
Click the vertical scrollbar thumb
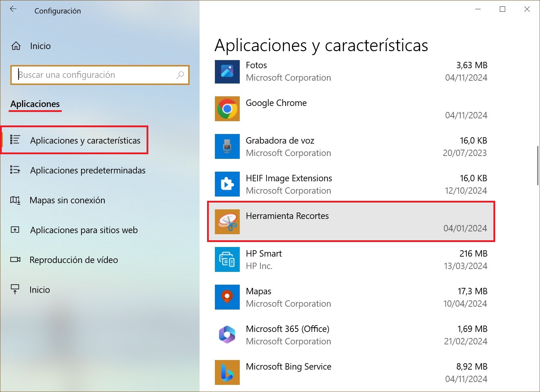(538, 166)
